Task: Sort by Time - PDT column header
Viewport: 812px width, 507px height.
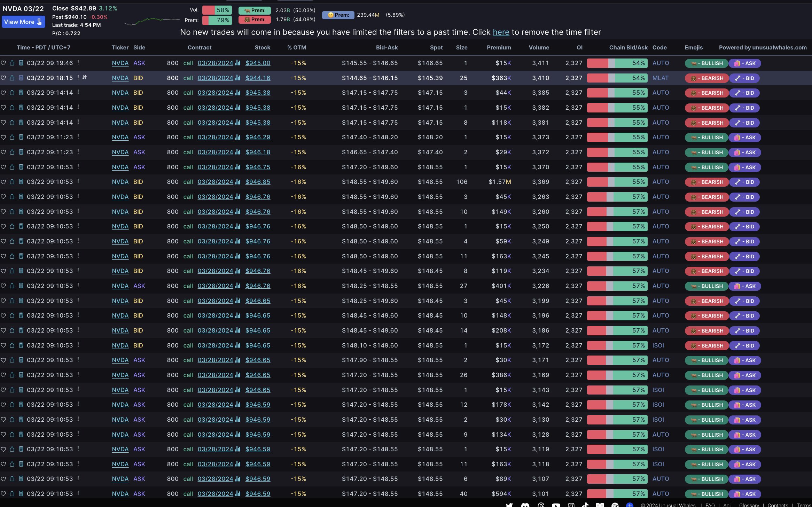Action: click(x=43, y=47)
